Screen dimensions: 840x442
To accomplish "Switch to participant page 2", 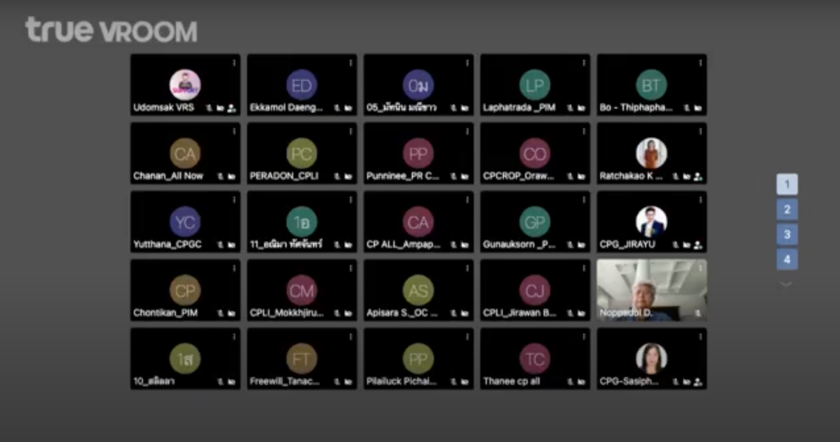I will (787, 209).
